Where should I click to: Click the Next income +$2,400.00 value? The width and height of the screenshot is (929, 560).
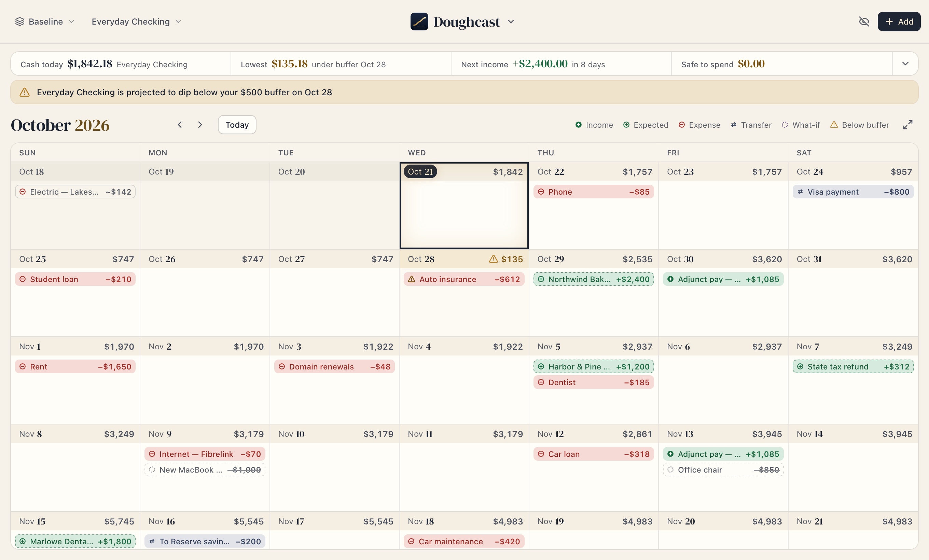(540, 64)
